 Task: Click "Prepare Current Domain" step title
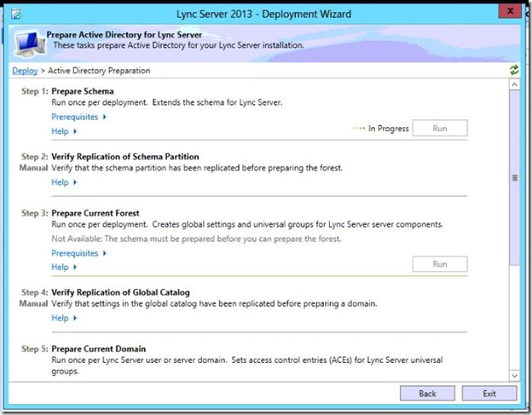(x=99, y=349)
